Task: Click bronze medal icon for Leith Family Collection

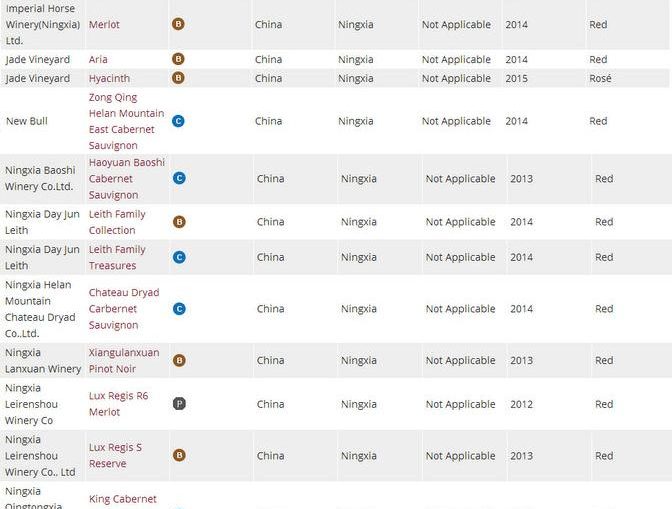Action: [x=179, y=222]
